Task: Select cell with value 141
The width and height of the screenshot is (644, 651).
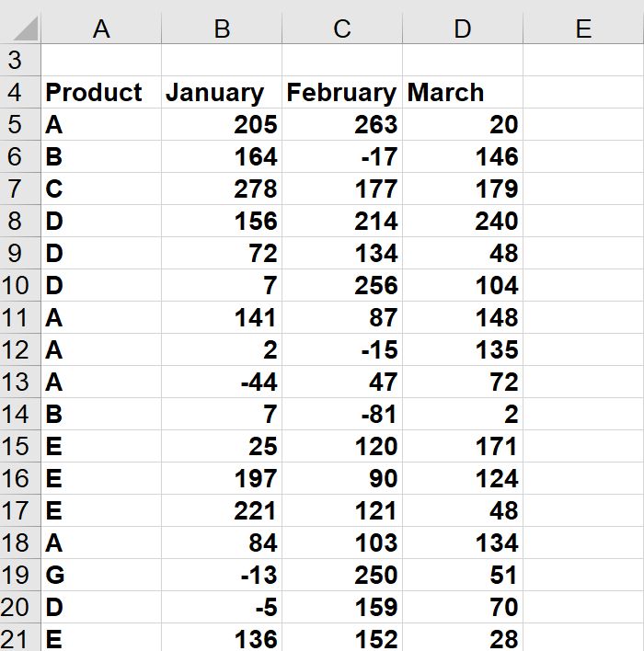Action: tap(222, 317)
